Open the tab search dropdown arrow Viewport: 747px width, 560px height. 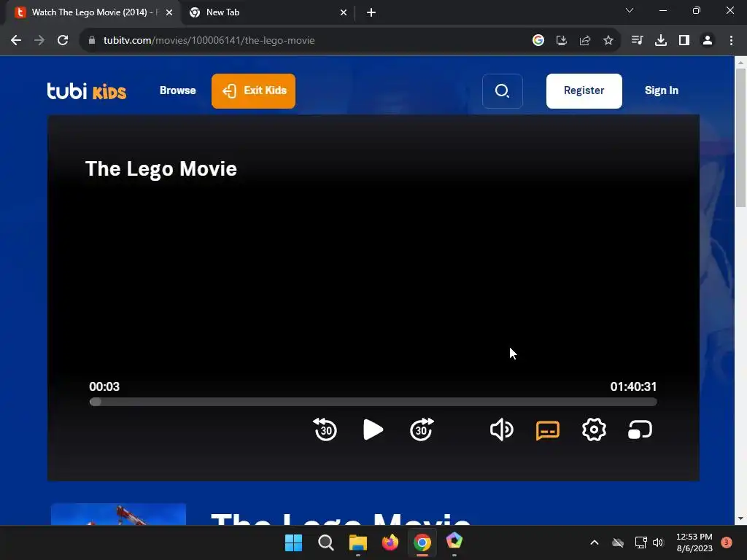[630, 10]
